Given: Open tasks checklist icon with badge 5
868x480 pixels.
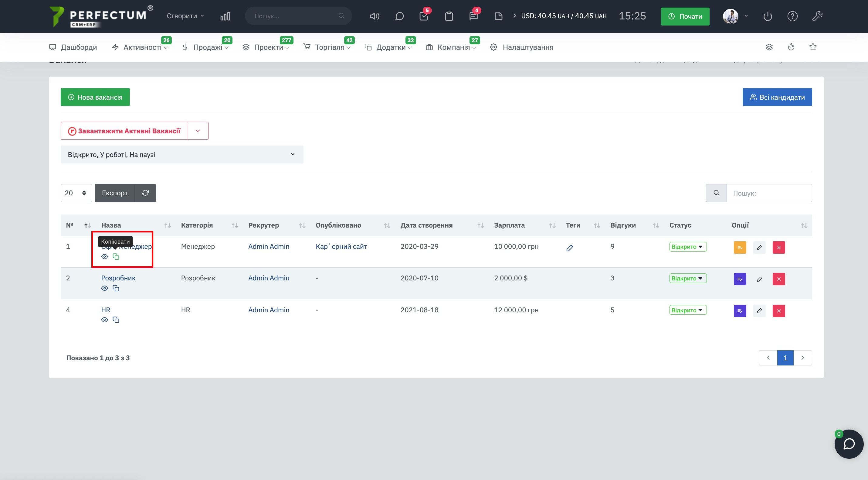Looking at the screenshot, I should 424,16.
